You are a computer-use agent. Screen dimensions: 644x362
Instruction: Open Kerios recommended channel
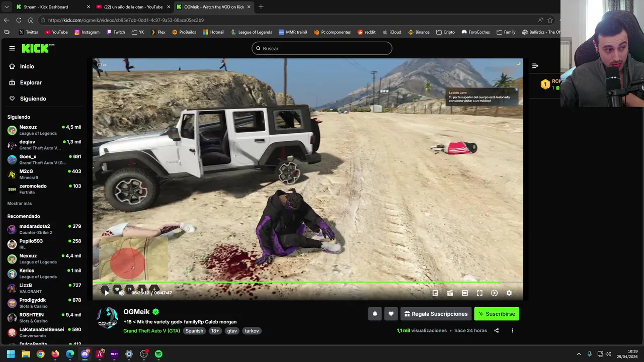tap(44, 274)
